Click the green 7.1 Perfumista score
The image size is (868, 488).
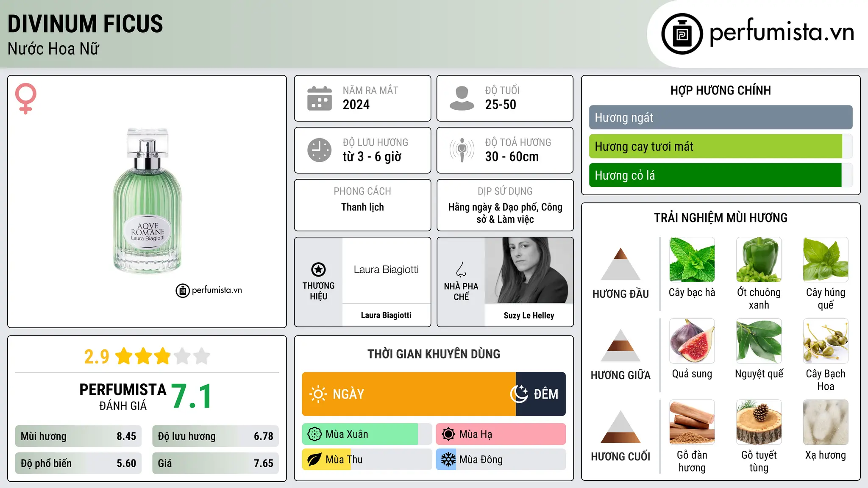pyautogui.click(x=192, y=396)
